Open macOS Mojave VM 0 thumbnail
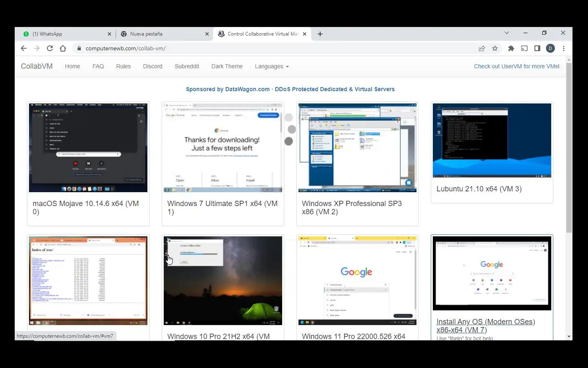 point(88,148)
